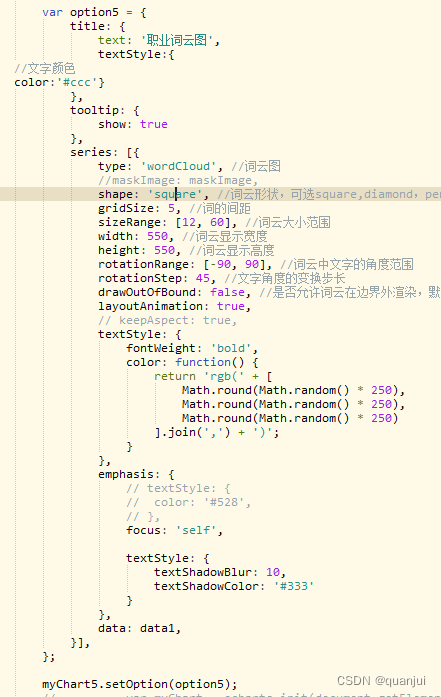This screenshot has height=697, width=441.
Task: Click the gridSize value 5
Action: [171, 208]
